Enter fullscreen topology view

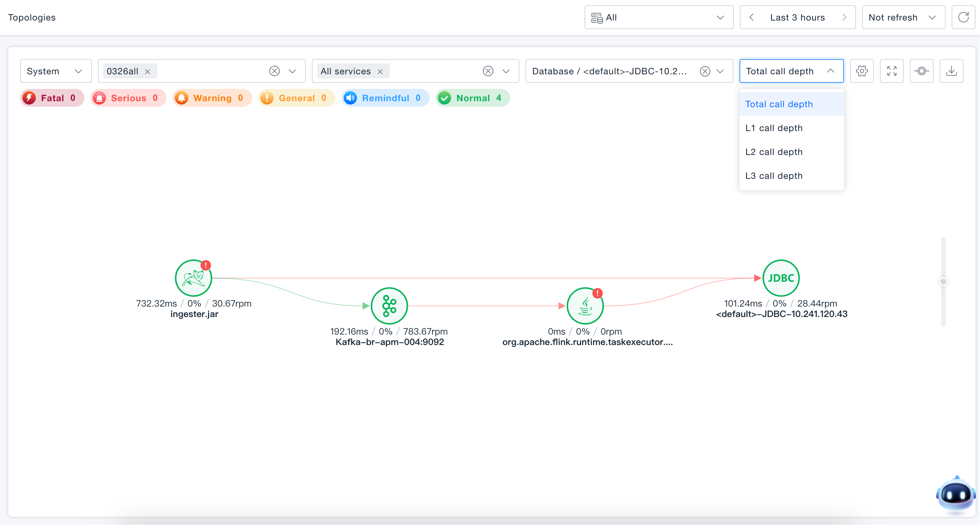coord(892,71)
